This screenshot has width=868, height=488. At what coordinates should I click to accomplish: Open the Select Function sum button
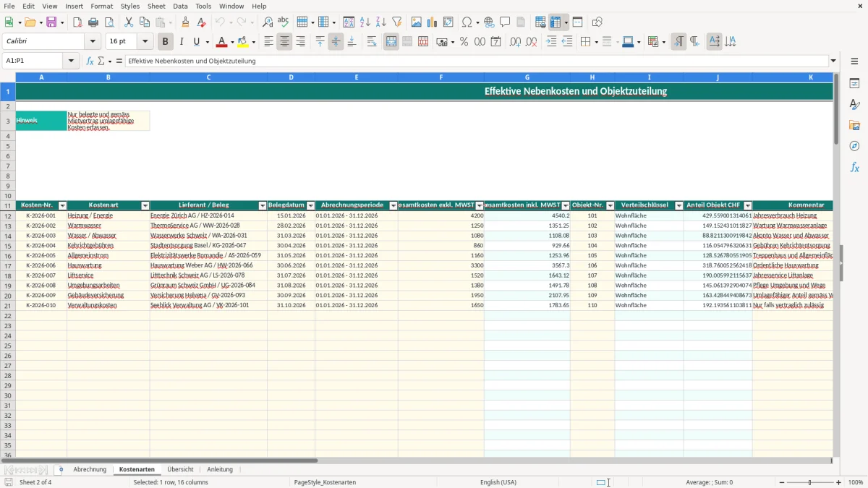[x=101, y=61]
